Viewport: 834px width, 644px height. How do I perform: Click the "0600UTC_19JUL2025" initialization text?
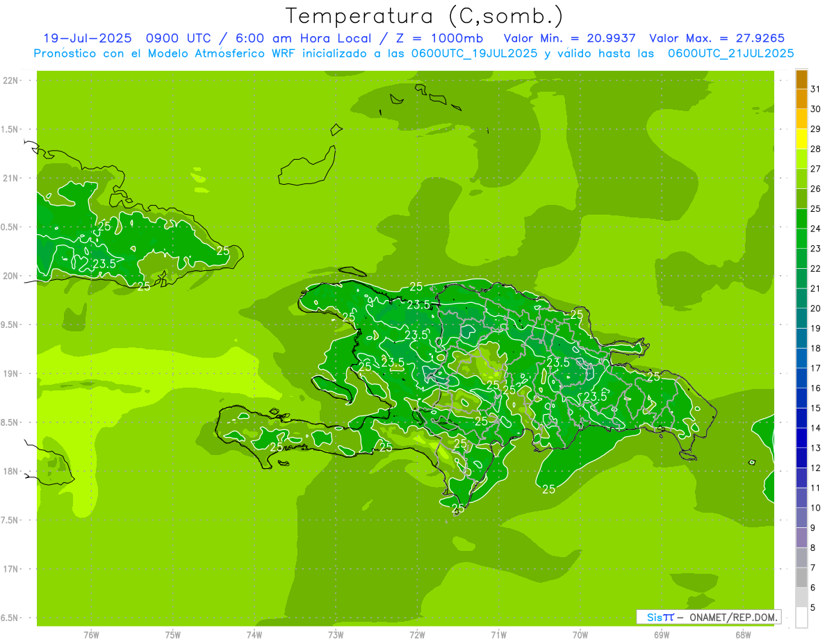pos(474,53)
